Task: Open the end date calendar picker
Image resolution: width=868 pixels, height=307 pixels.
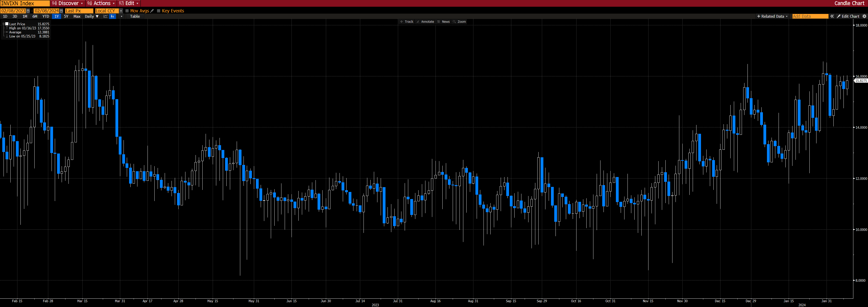Action: click(x=61, y=11)
